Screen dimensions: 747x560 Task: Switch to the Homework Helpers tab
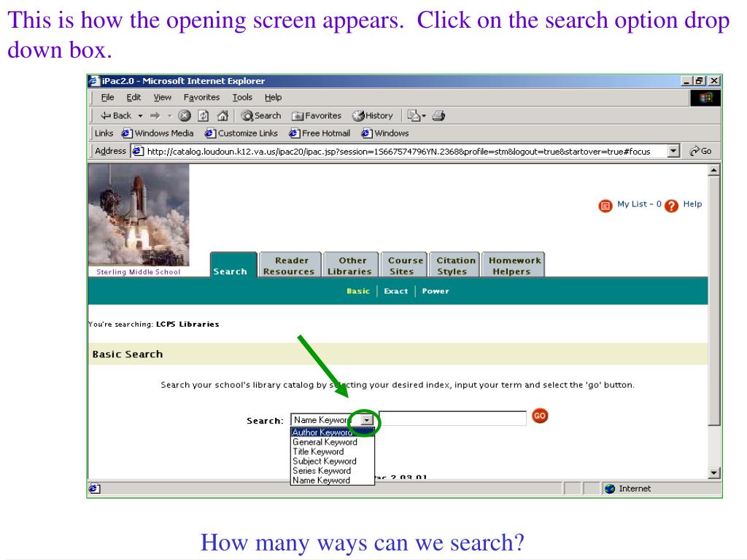514,265
